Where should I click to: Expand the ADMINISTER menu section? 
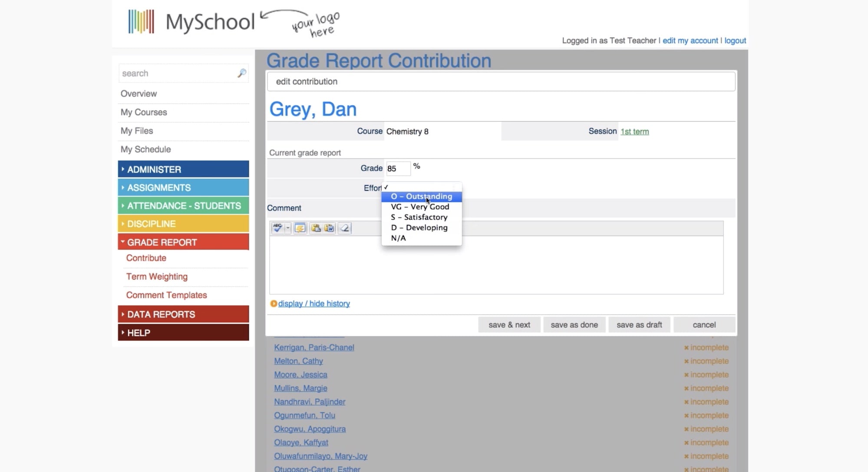pyautogui.click(x=183, y=169)
